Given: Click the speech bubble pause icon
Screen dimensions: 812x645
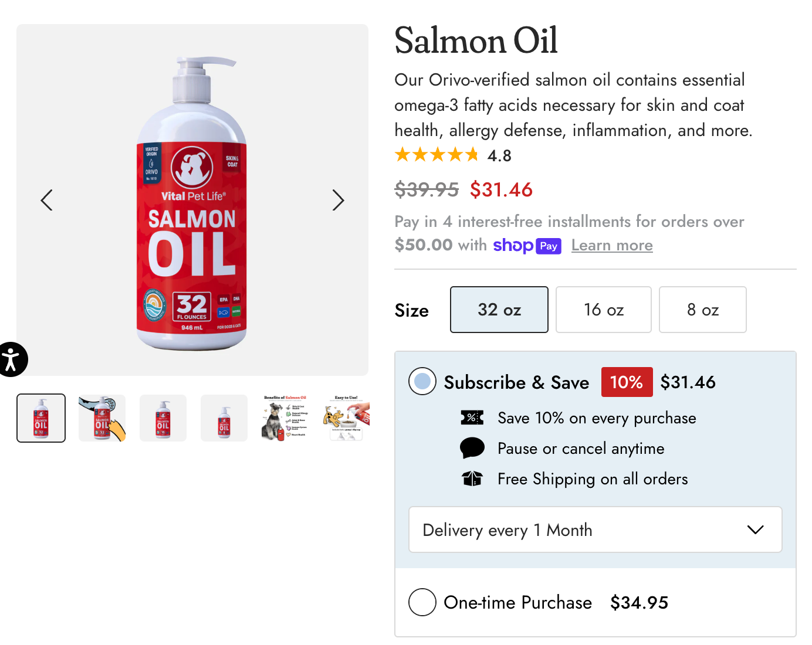Looking at the screenshot, I should tap(472, 448).
